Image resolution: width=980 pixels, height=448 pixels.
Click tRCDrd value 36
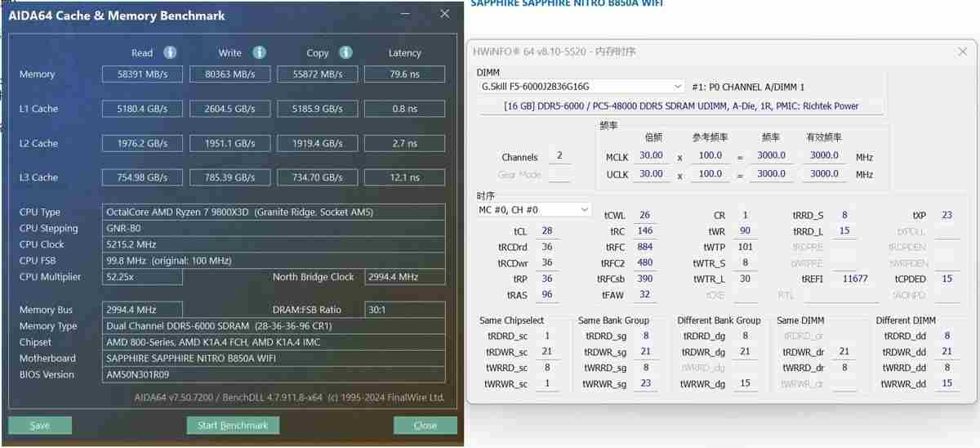point(547,247)
